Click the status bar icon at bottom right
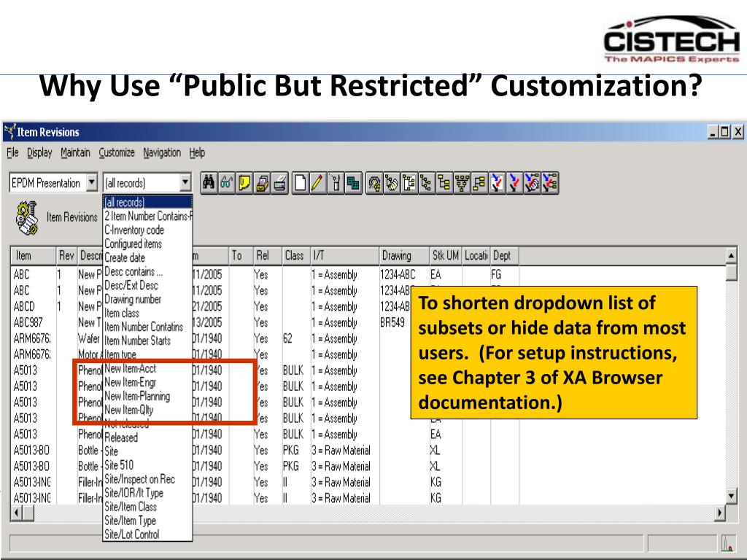The width and height of the screenshot is (747, 560). tap(727, 542)
